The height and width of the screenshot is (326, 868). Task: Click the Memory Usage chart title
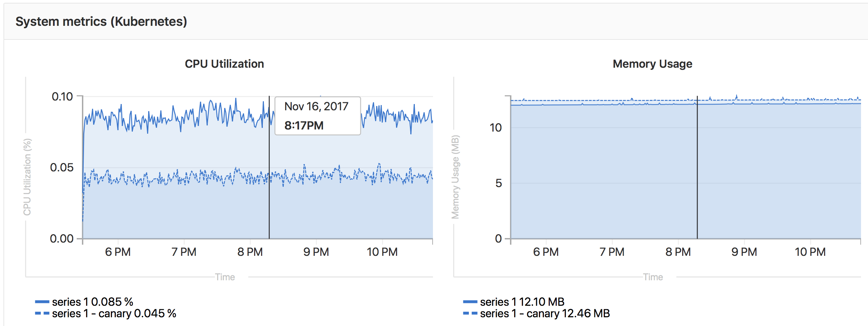coord(653,64)
